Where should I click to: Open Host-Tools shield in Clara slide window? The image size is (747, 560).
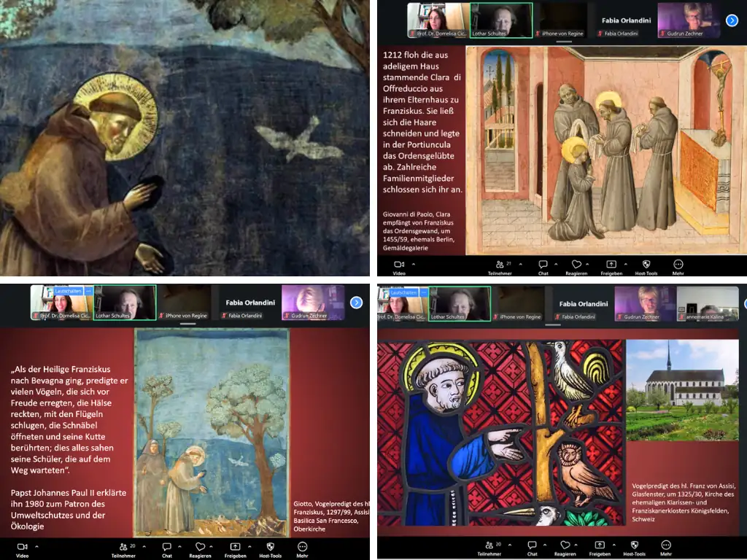pos(646,265)
